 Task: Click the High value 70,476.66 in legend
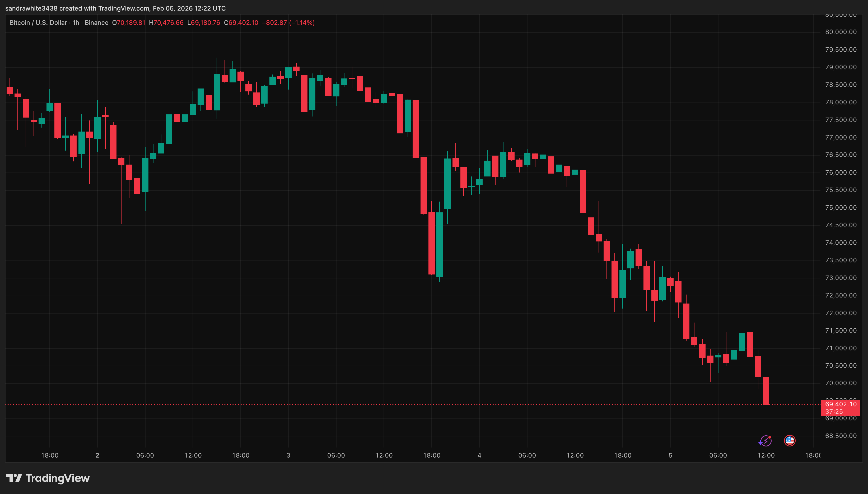click(x=168, y=23)
